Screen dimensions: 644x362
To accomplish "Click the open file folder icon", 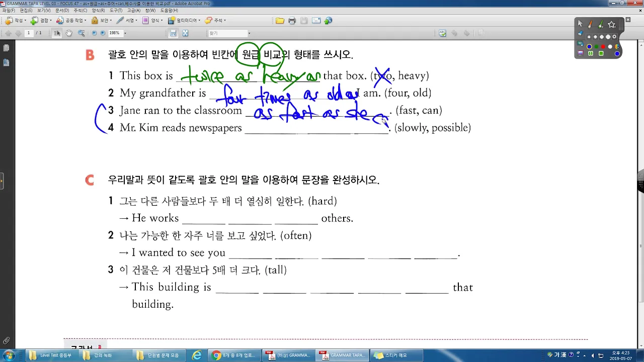I will click(280, 21).
